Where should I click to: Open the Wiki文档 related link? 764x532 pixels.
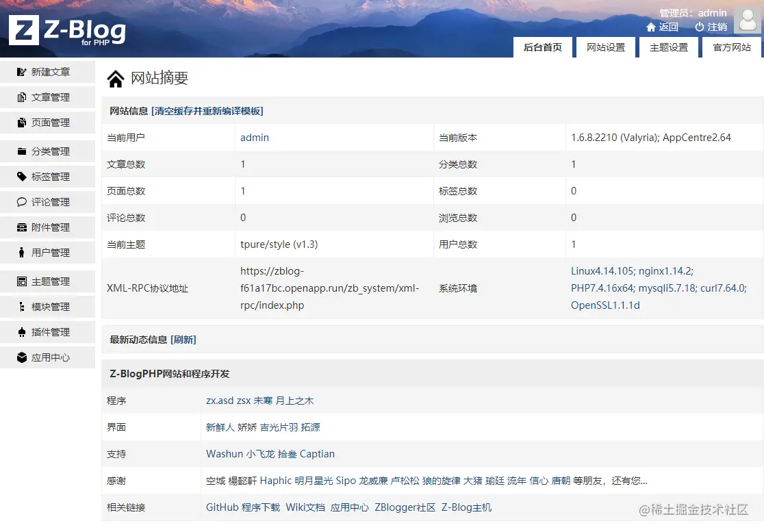(x=305, y=507)
